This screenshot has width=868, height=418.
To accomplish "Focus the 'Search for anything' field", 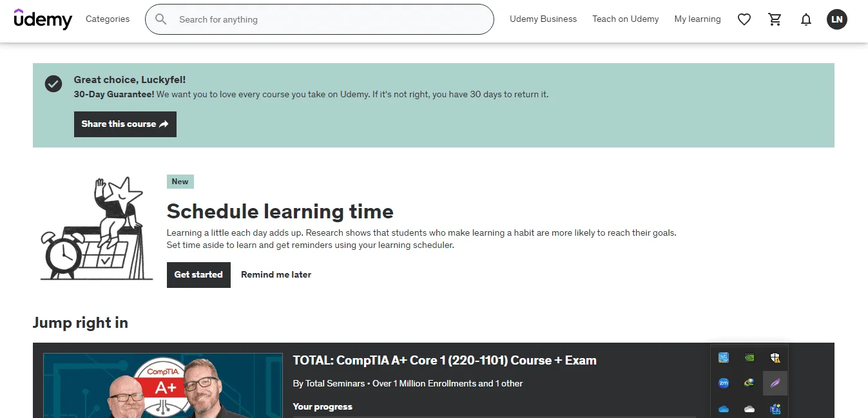I will click(320, 19).
